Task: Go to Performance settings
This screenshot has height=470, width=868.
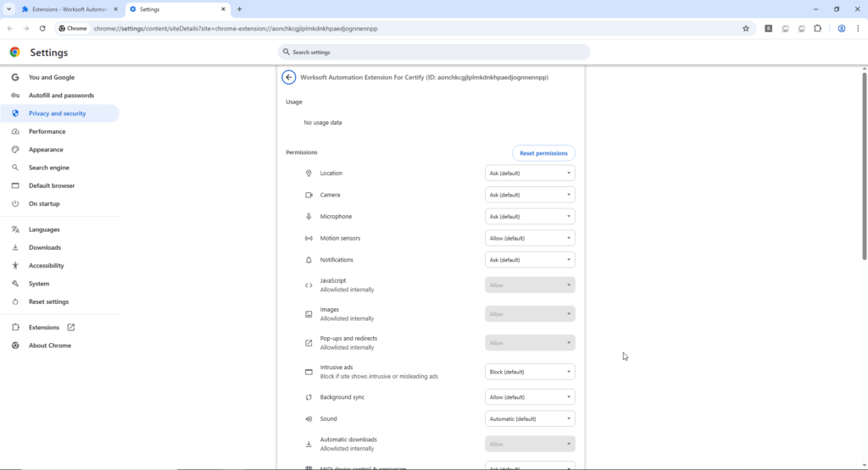Action: click(x=60, y=131)
